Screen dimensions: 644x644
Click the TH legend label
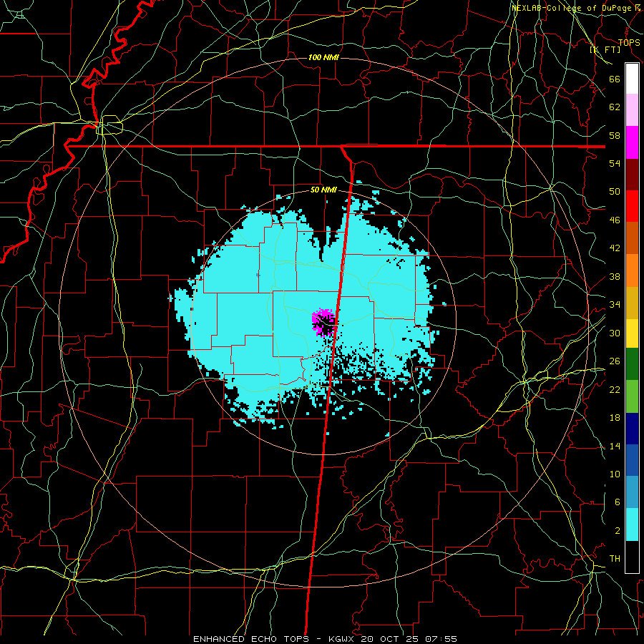coord(615,559)
